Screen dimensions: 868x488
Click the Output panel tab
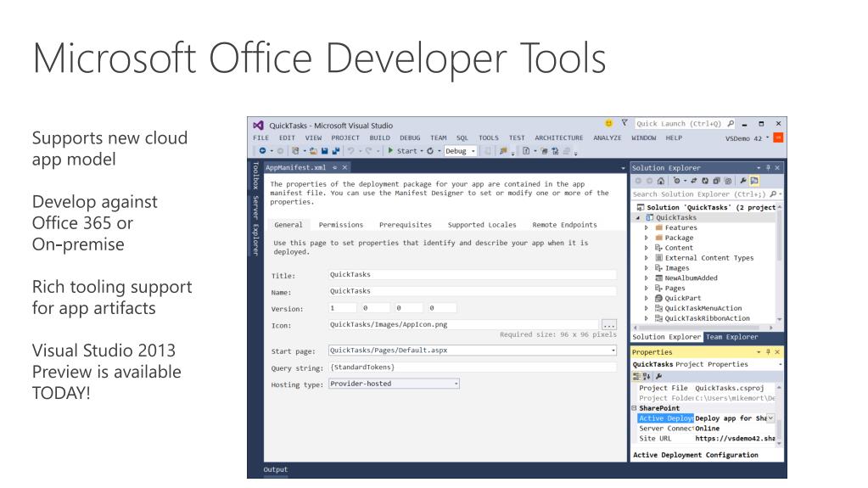pyautogui.click(x=275, y=469)
